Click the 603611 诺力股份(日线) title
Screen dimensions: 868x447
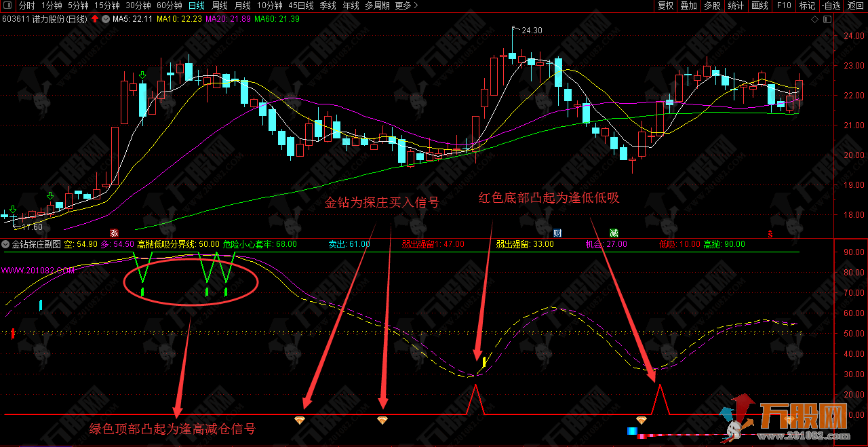pos(45,19)
